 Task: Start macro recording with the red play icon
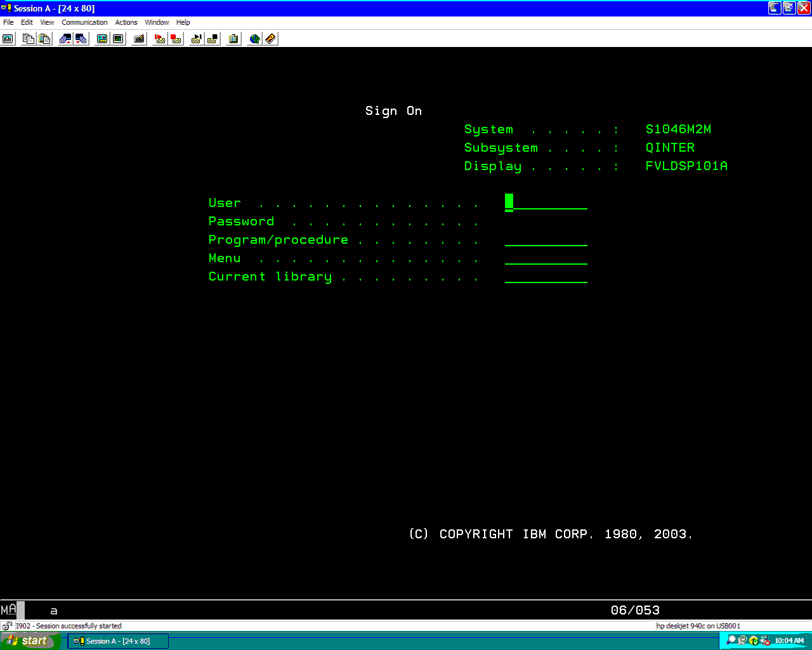tap(160, 39)
